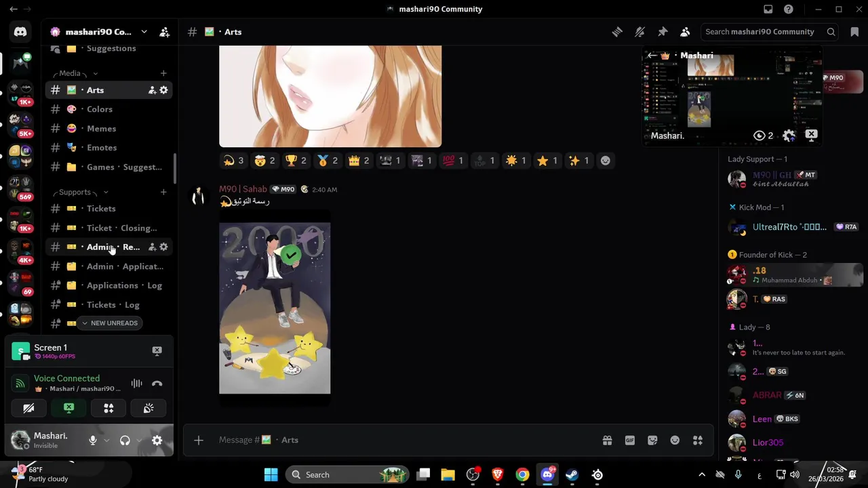Open the Tickets channel
The height and width of the screenshot is (488, 868).
(108, 209)
